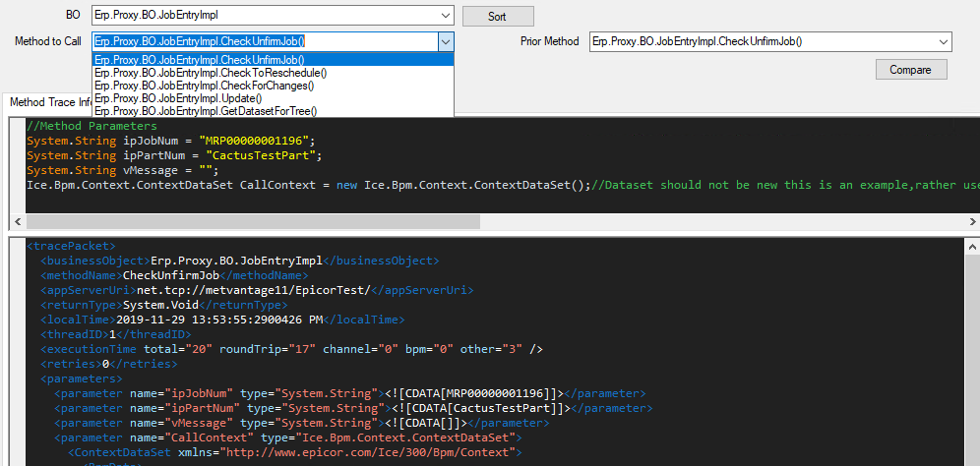Click the "CactusTestPart" string in code pane

262,155
